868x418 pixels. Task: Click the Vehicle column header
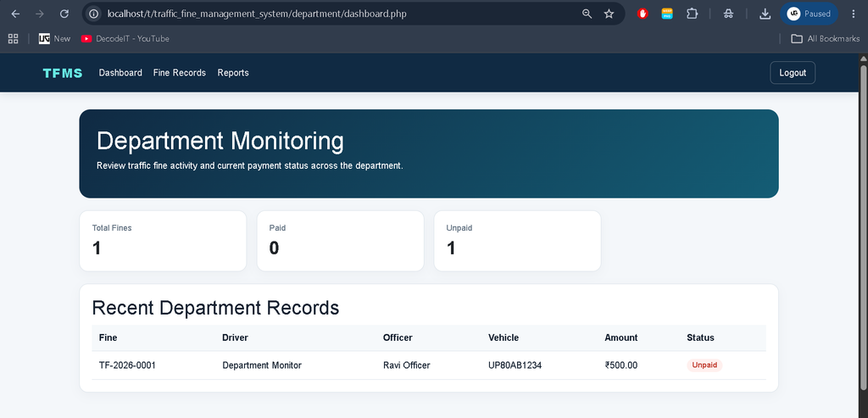(504, 337)
